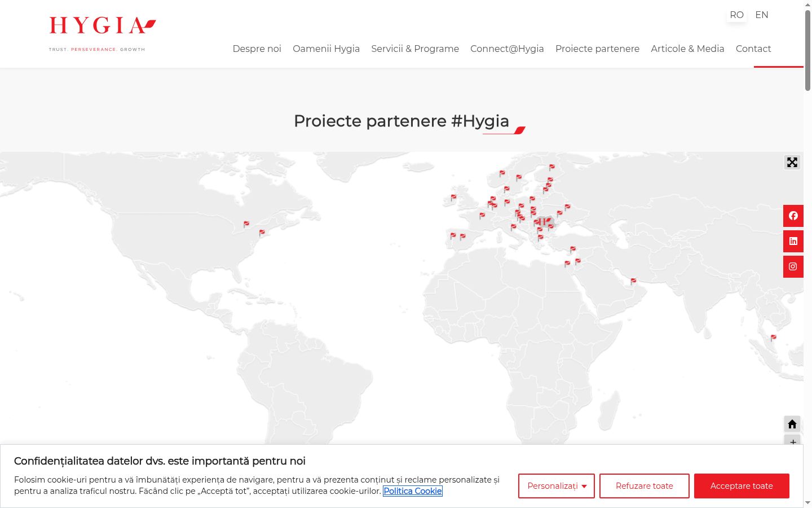
Task: Click the 'TRUST. PERSEVERANCE. GROWTH' tagline
Action: pos(97,50)
